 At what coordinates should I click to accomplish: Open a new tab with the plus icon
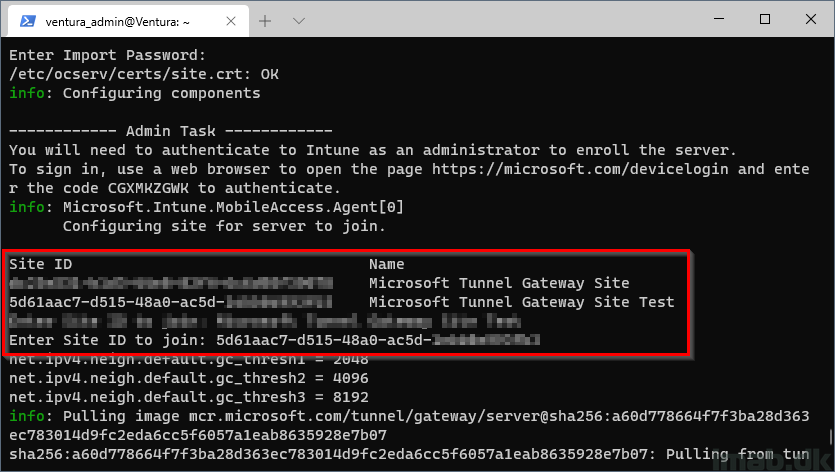click(x=265, y=21)
